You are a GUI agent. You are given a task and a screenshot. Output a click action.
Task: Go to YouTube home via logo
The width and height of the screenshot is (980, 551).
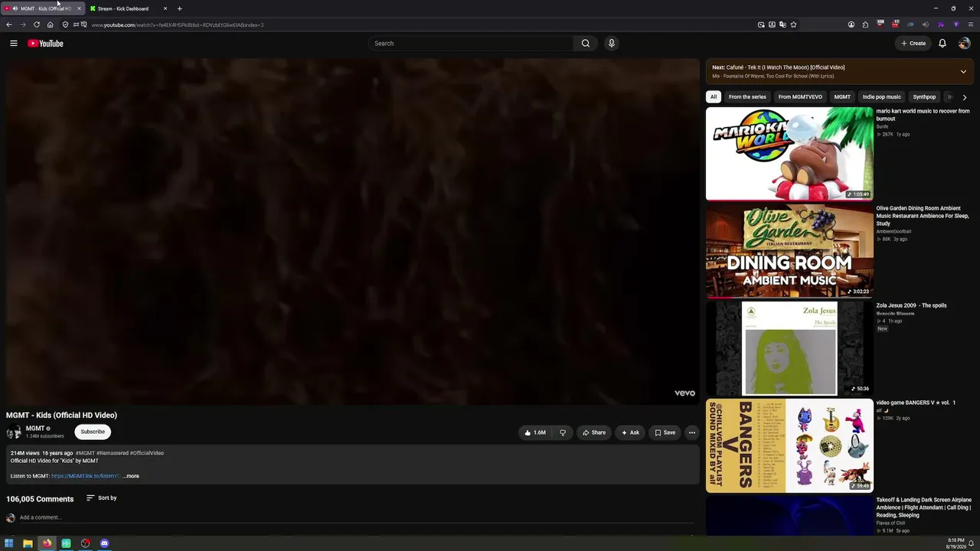click(x=45, y=44)
